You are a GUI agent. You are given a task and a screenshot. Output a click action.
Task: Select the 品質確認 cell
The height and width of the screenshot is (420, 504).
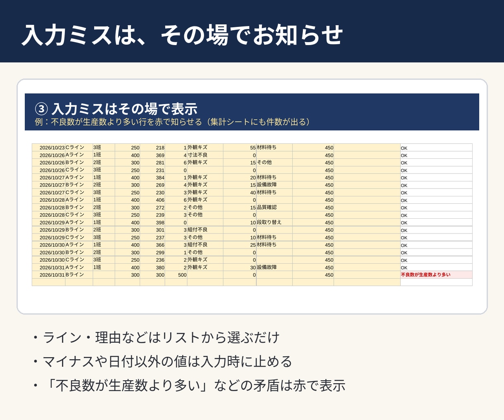274,208
